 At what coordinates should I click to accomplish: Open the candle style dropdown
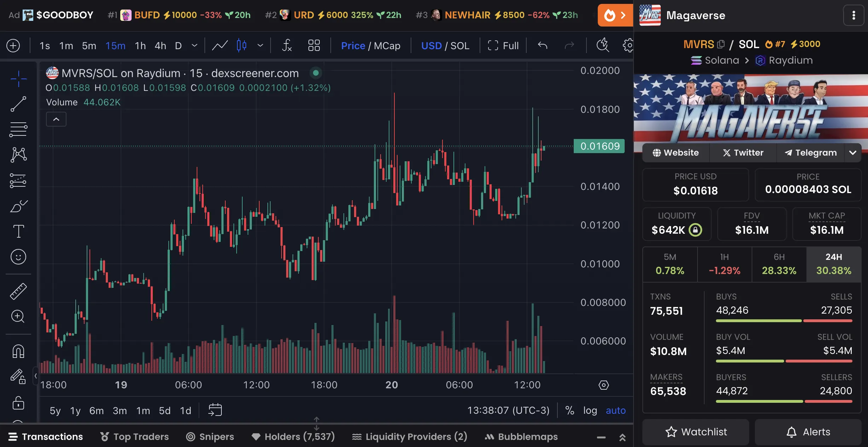click(x=261, y=46)
